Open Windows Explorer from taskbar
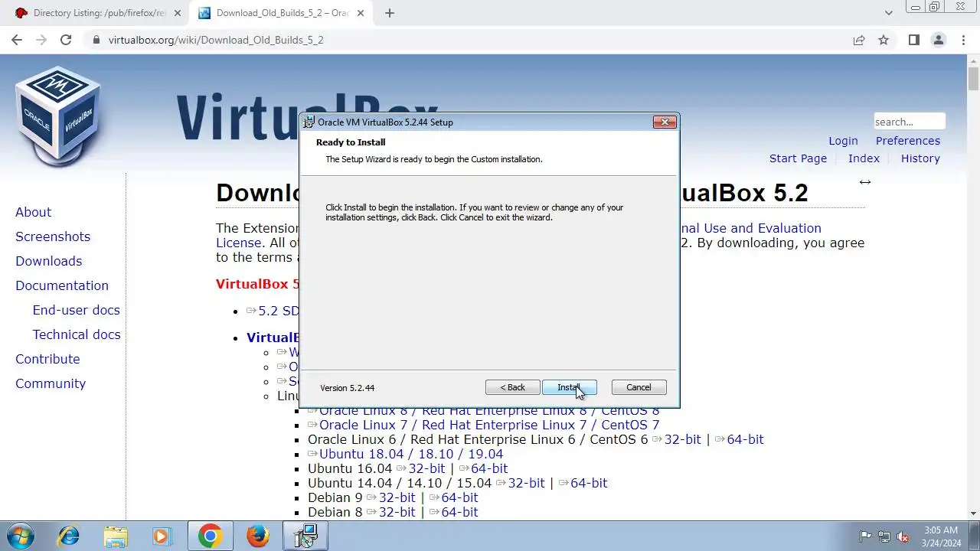The height and width of the screenshot is (551, 980). click(x=116, y=536)
